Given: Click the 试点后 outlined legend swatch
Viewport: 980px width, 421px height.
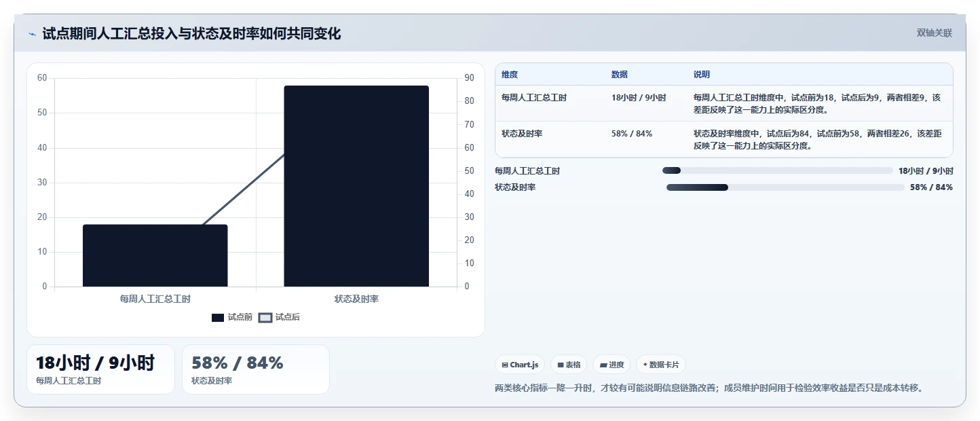Looking at the screenshot, I should coord(265,318).
